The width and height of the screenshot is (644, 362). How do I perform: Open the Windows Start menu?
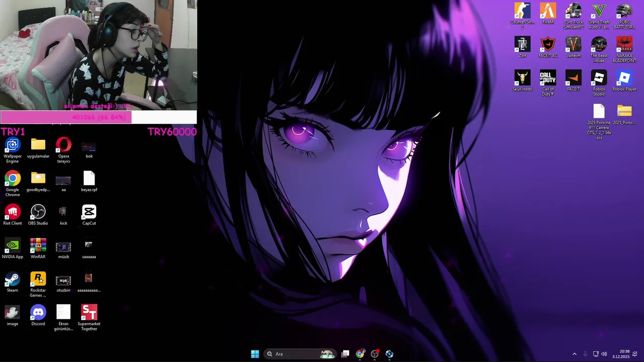(255, 354)
